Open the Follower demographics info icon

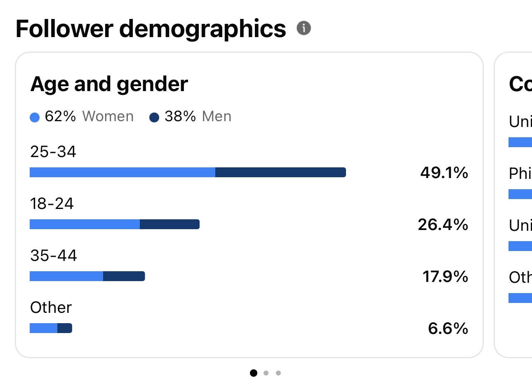(304, 28)
